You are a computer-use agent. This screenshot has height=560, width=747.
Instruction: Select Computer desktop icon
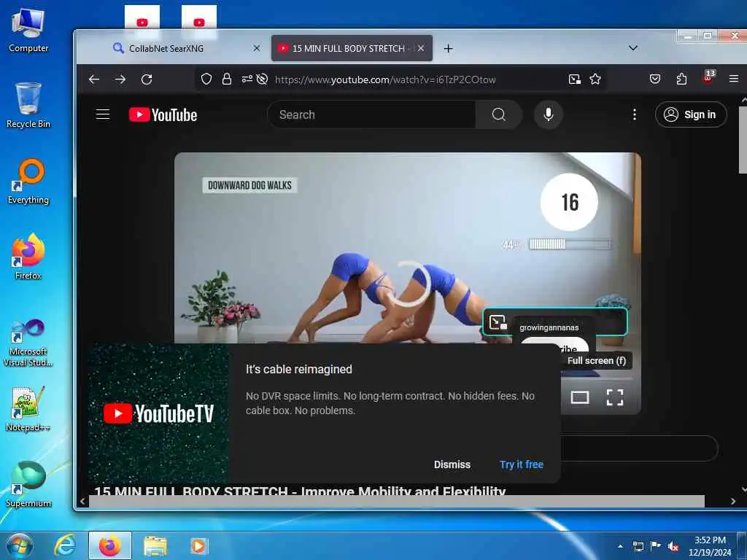28,31
